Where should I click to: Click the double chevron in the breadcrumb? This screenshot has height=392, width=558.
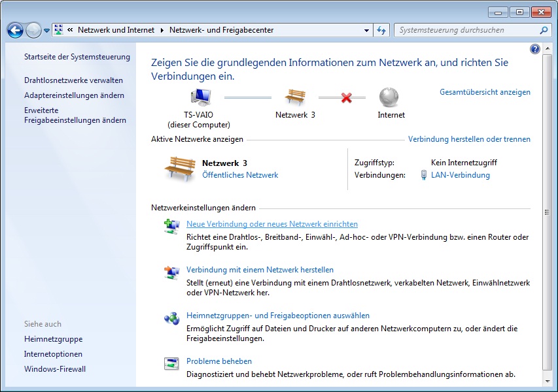pos(70,30)
